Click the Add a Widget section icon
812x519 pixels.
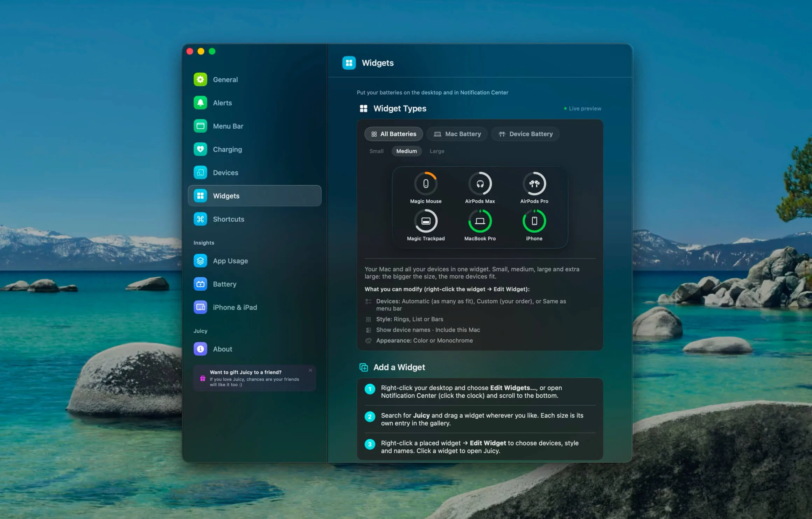coord(364,368)
